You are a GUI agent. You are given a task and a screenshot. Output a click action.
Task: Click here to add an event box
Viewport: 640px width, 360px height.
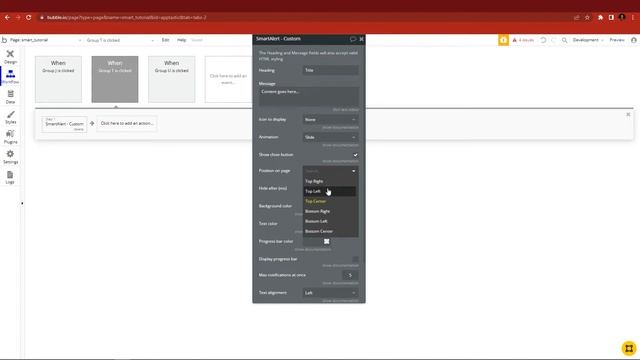click(228, 79)
